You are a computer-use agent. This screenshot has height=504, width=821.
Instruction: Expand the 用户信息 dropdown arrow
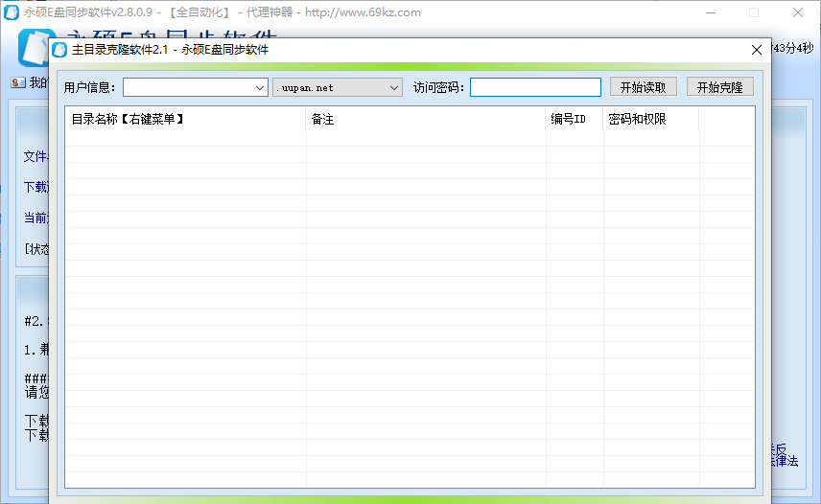coord(260,87)
